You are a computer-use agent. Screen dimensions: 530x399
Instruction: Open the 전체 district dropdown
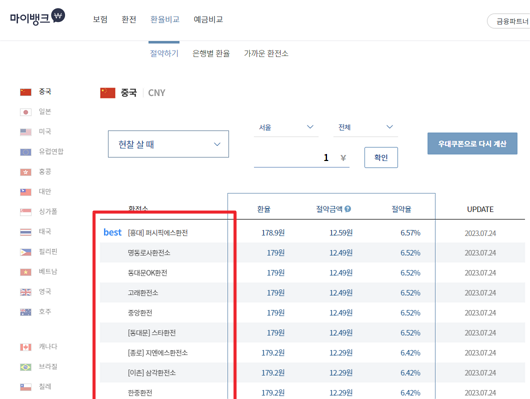click(365, 127)
